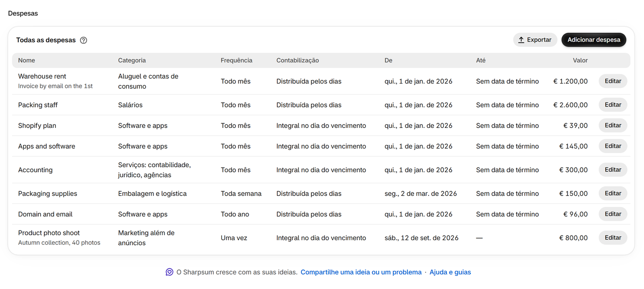
Task: Select the Accounting name cell
Action: (x=35, y=170)
